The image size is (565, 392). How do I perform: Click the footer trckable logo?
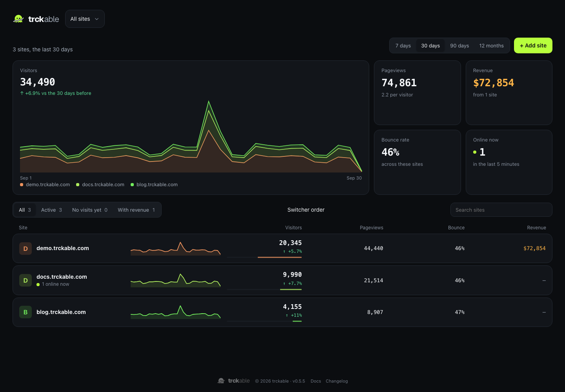(x=234, y=381)
